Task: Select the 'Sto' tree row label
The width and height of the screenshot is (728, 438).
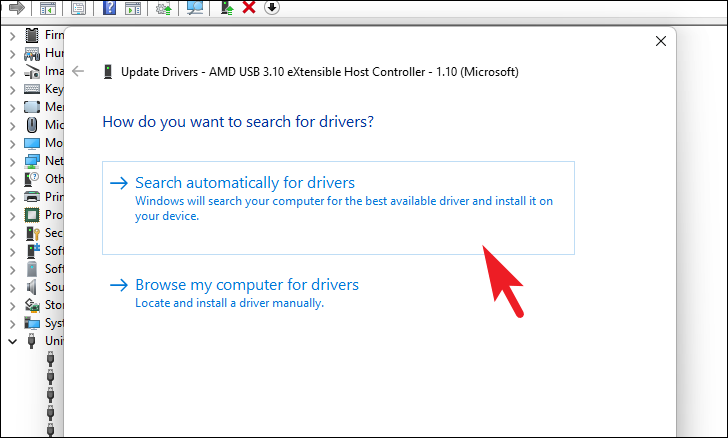Action: click(x=54, y=305)
